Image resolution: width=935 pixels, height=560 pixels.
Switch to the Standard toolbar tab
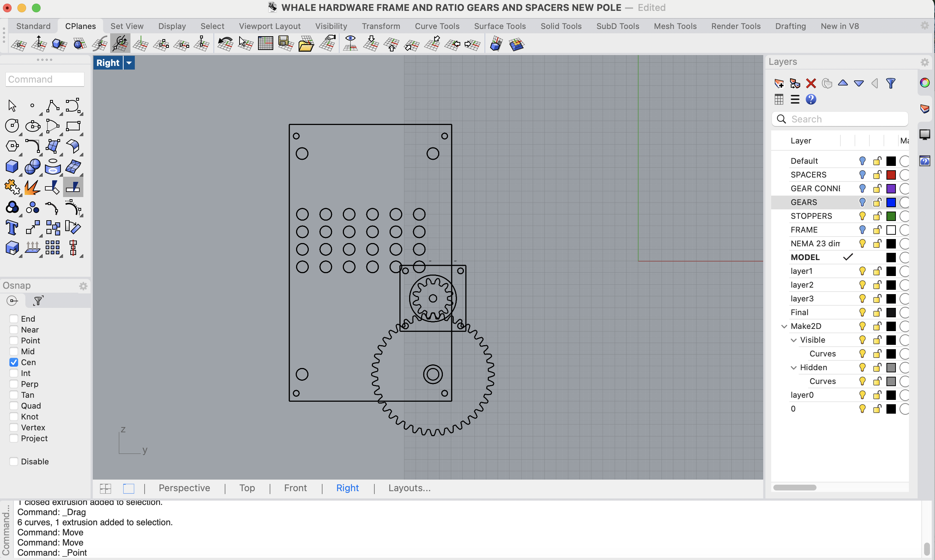tap(33, 26)
